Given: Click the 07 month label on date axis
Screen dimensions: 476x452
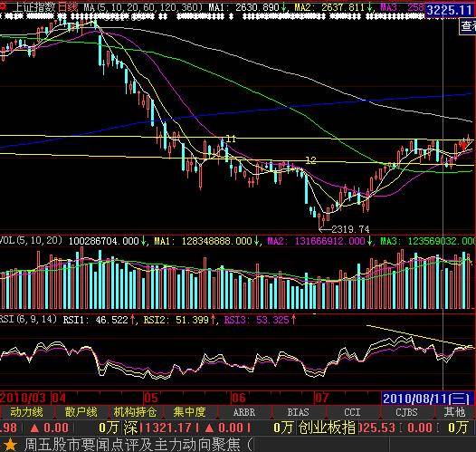Looking at the screenshot, I should [x=321, y=398].
